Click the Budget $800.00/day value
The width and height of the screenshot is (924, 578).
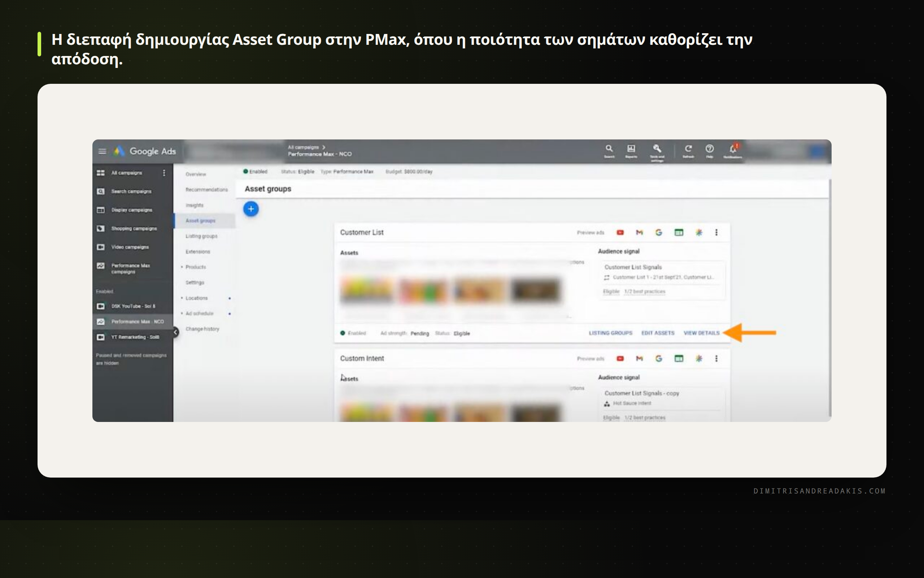click(409, 172)
